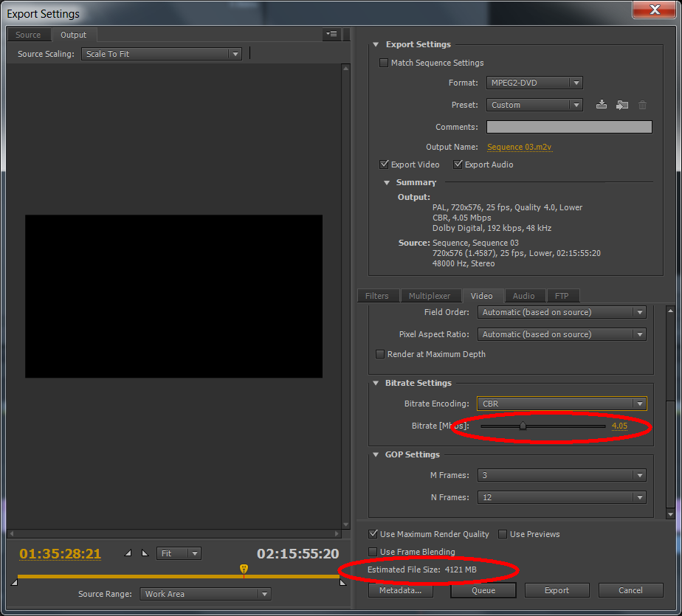Uncheck Export Video checkbox
The height and width of the screenshot is (616, 682).
pyautogui.click(x=384, y=165)
